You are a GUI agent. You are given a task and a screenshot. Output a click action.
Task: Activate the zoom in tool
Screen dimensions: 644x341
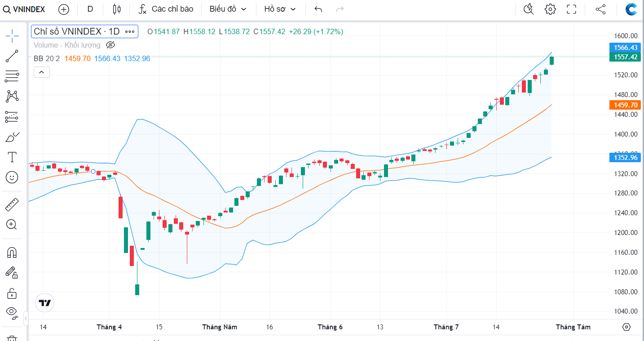(12, 225)
